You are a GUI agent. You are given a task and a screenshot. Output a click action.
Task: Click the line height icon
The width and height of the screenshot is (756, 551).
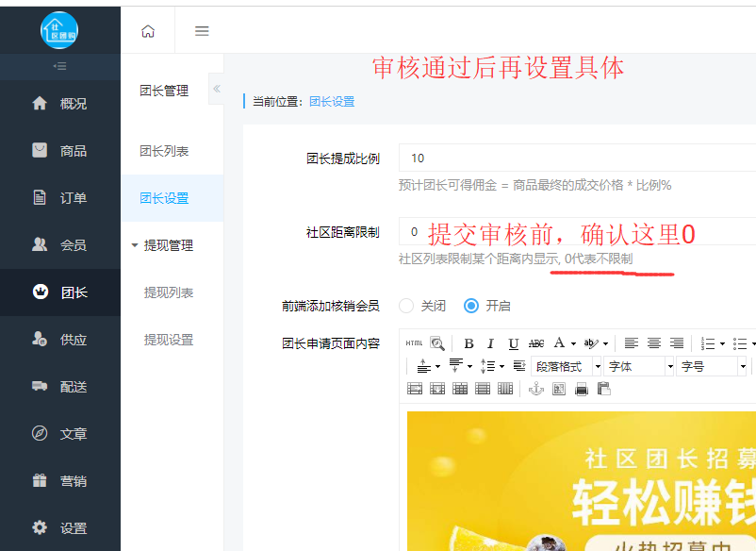coord(488,366)
